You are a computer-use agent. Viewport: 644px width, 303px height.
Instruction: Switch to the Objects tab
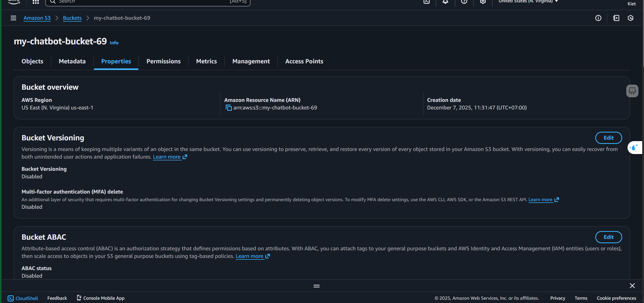click(x=32, y=61)
